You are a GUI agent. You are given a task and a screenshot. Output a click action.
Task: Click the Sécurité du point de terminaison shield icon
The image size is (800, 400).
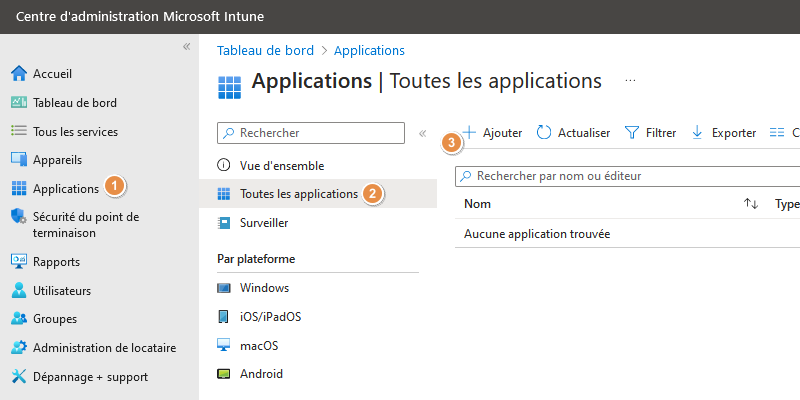[x=19, y=217]
